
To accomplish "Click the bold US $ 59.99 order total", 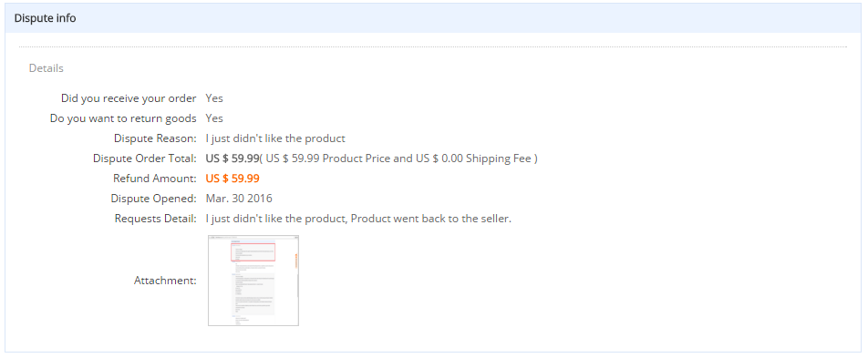I will pos(232,159).
